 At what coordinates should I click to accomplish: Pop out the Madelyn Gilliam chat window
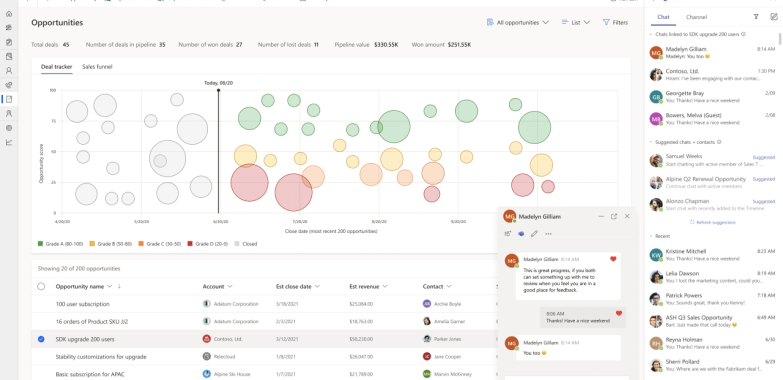tap(614, 216)
